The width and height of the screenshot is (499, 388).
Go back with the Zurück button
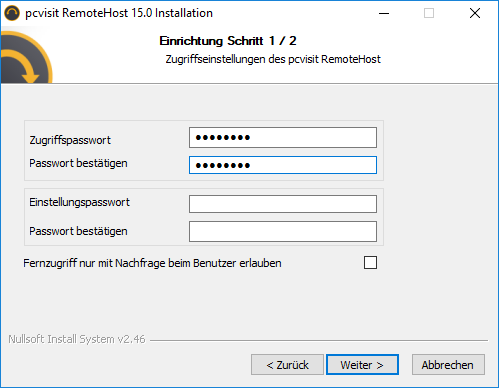click(287, 365)
